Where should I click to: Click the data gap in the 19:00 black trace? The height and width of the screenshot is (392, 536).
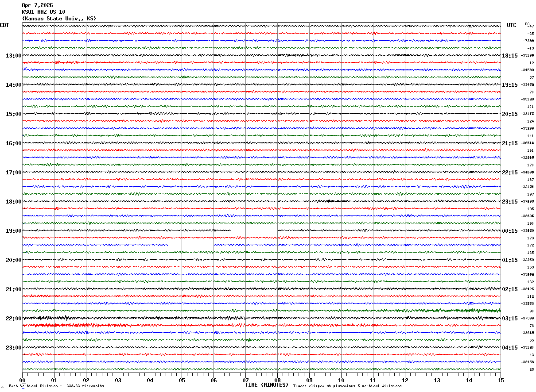tap(254, 231)
